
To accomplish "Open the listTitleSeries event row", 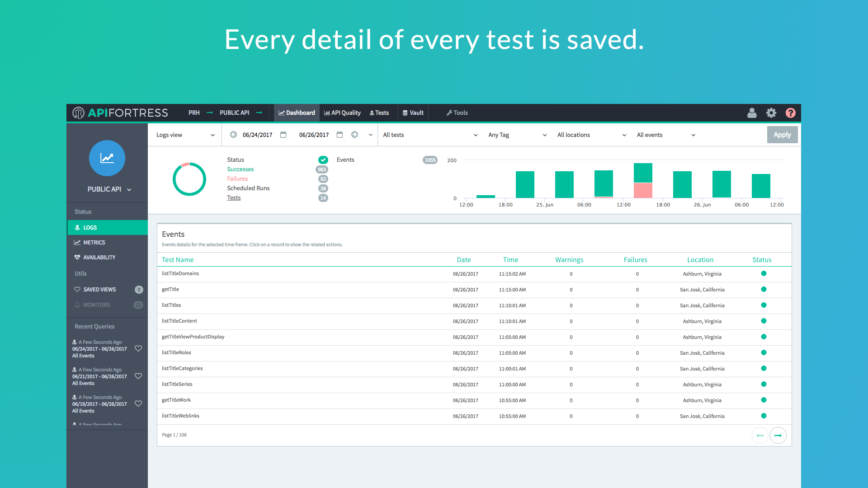I will (x=474, y=385).
